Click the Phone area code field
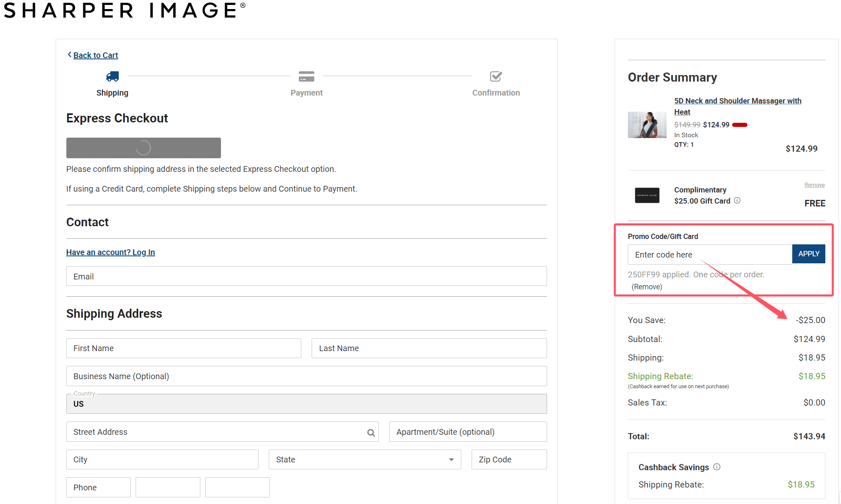Screen dimensions: 841x504 [98, 488]
